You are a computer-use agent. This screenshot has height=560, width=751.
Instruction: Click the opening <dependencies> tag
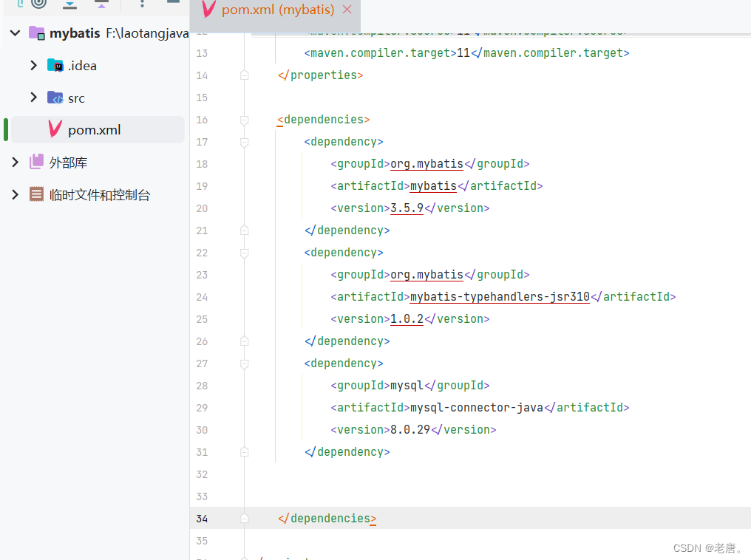click(x=324, y=119)
